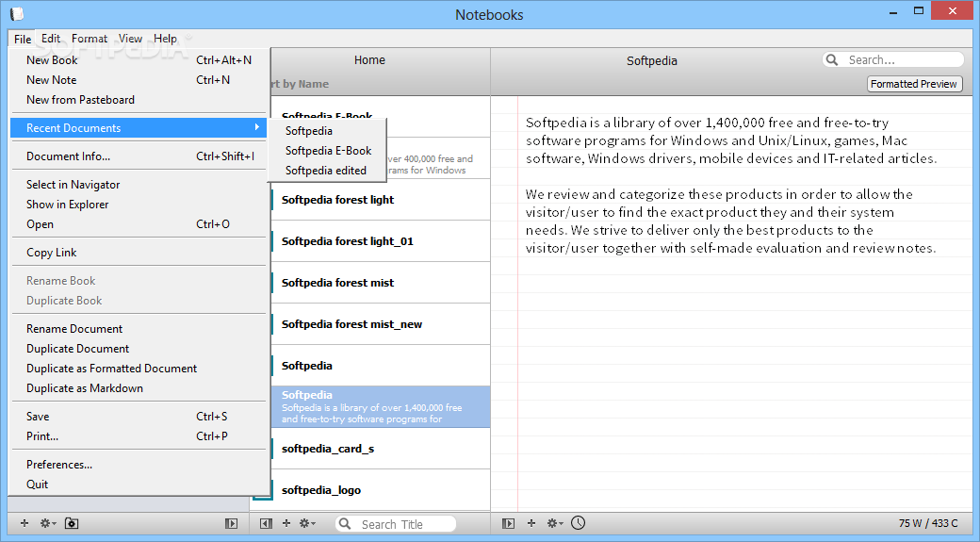Viewport: 980px width, 542px height.
Task: Open the clock history icon
Action: tap(579, 522)
